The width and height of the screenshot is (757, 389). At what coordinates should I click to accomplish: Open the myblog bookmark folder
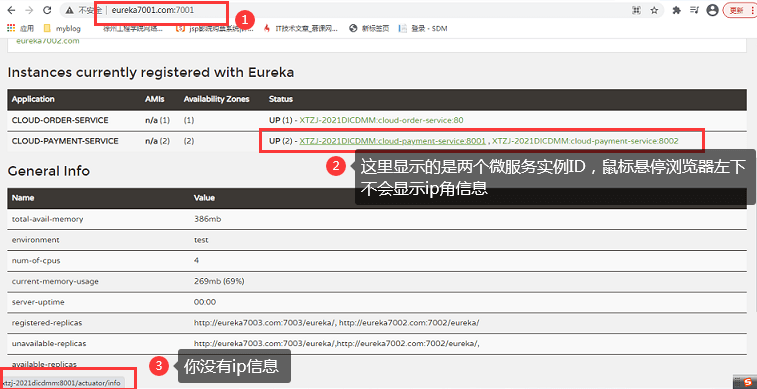(62, 28)
